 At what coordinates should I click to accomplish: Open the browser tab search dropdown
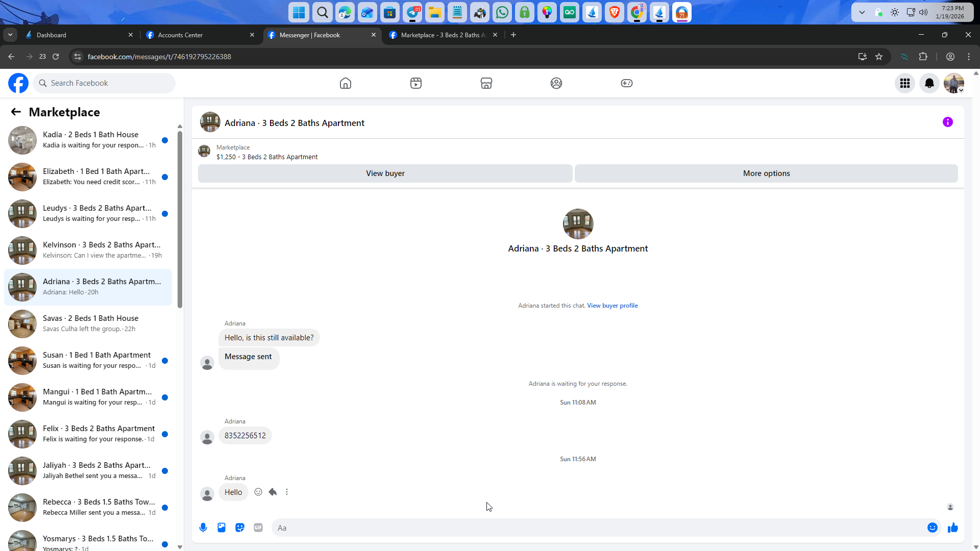tap(10, 35)
